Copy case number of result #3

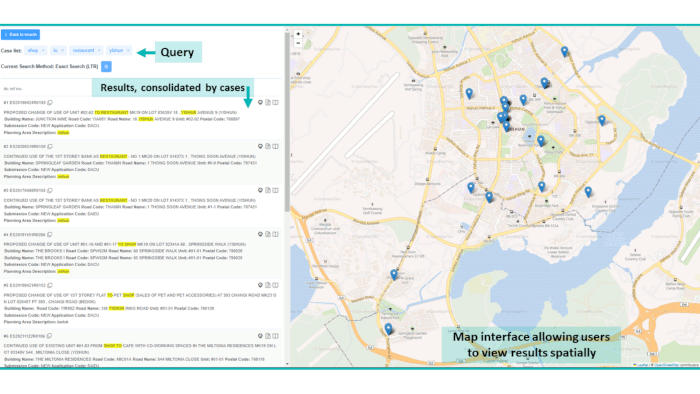tap(50, 191)
